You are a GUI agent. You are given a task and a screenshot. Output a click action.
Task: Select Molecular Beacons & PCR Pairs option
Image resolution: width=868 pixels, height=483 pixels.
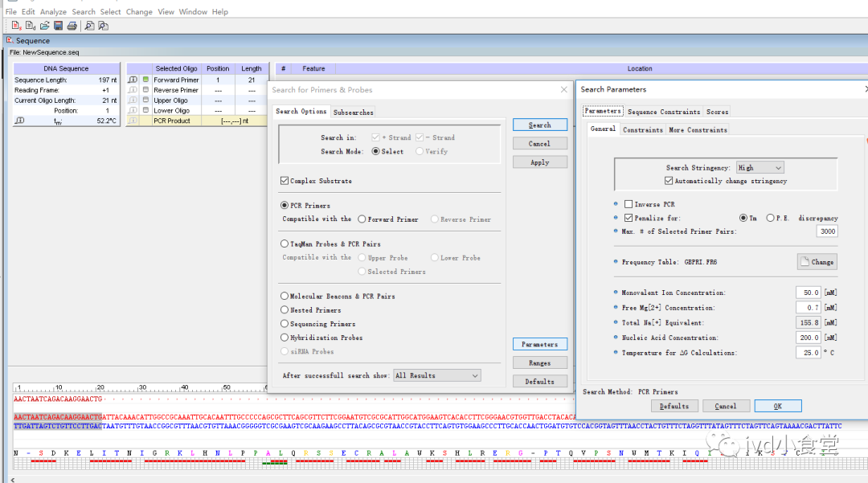point(285,296)
